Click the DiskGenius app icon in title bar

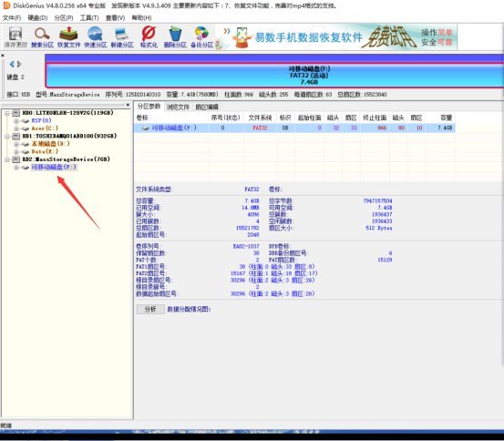pos(6,5)
